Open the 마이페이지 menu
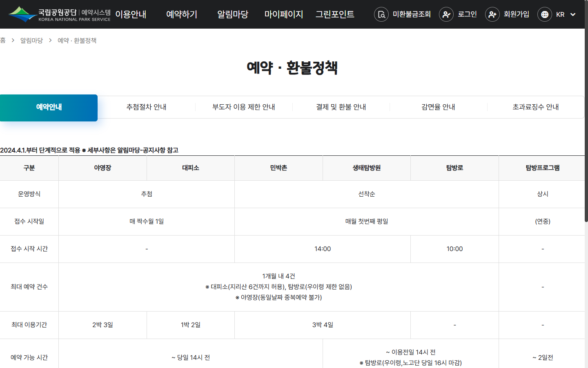The image size is (588, 368). 284,14
